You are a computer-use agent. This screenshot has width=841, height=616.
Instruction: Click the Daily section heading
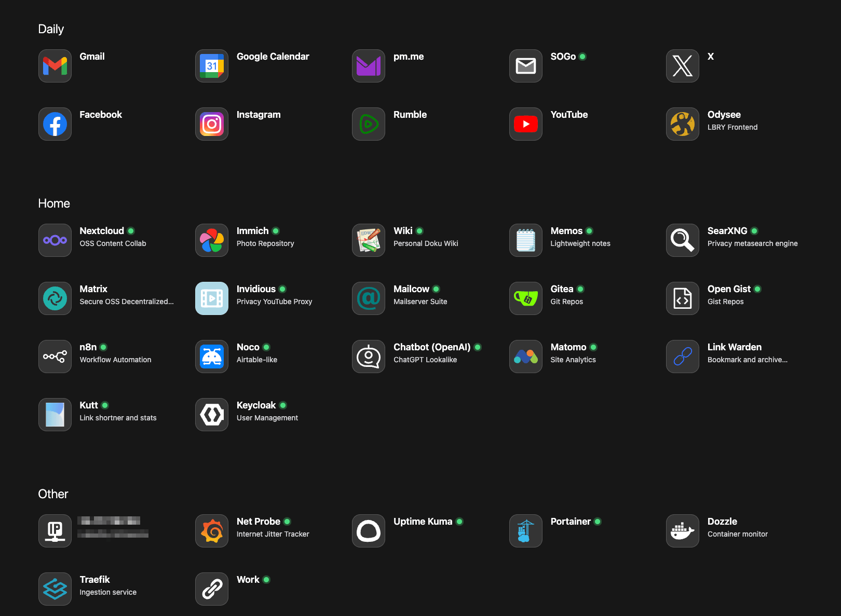tap(51, 29)
